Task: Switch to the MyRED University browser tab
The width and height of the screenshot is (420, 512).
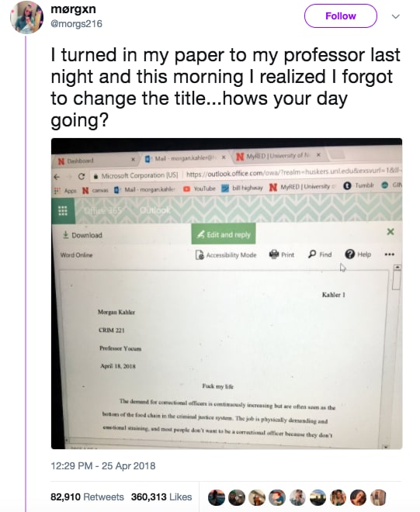Action: [x=279, y=156]
